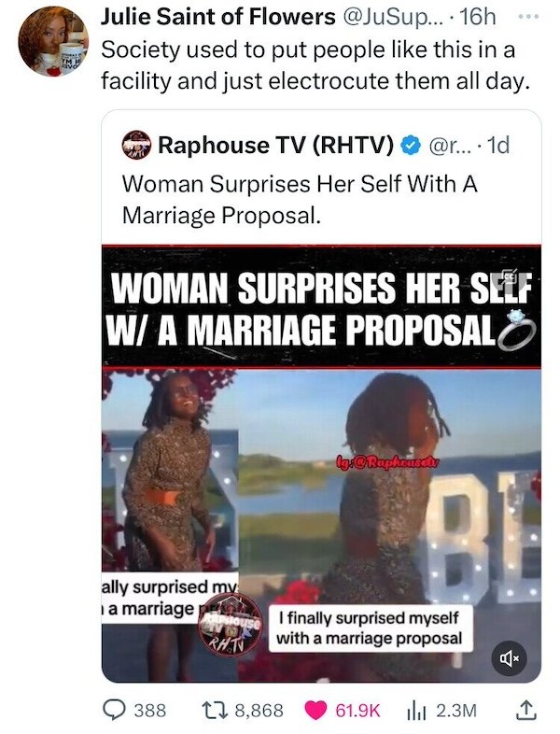Unmute the video speaker icon
This screenshot has width=560, height=734.
(x=510, y=658)
